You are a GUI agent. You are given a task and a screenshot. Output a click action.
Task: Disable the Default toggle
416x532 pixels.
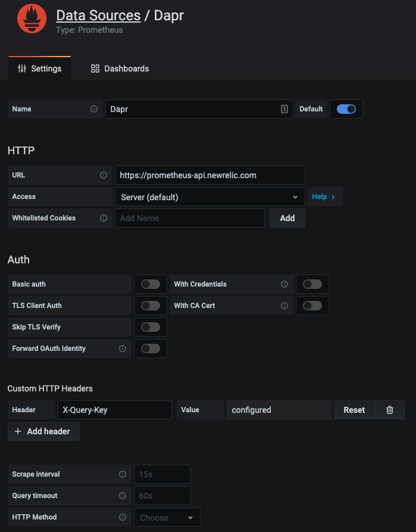(346, 109)
